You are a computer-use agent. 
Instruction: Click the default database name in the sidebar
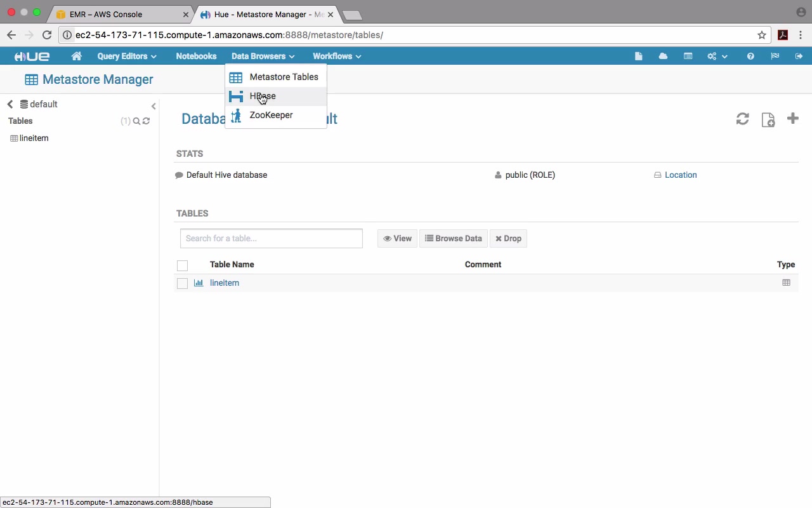44,104
